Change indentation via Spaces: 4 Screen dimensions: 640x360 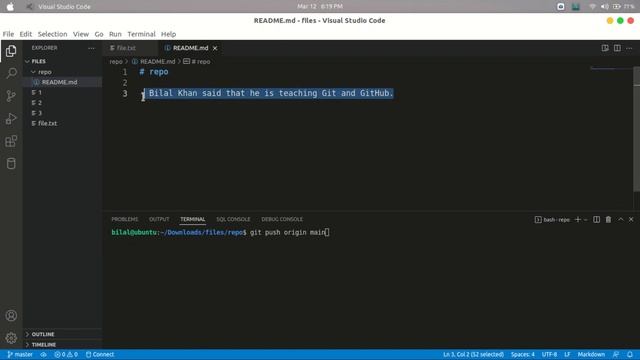click(522, 354)
